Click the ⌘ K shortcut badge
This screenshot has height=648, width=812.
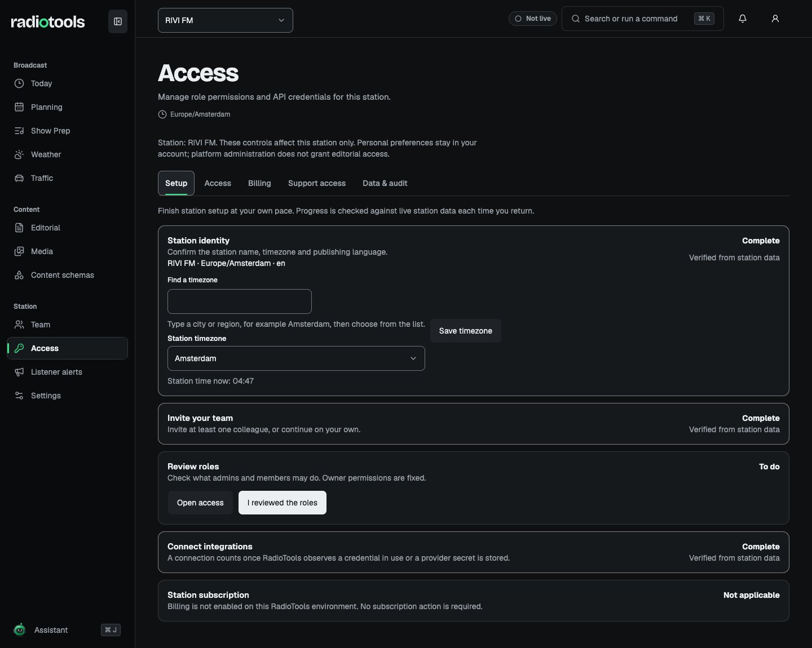point(704,19)
